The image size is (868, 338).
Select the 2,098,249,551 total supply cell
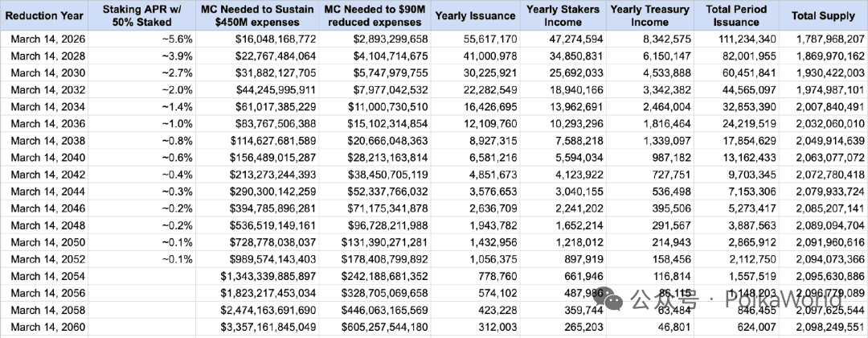[x=829, y=327]
